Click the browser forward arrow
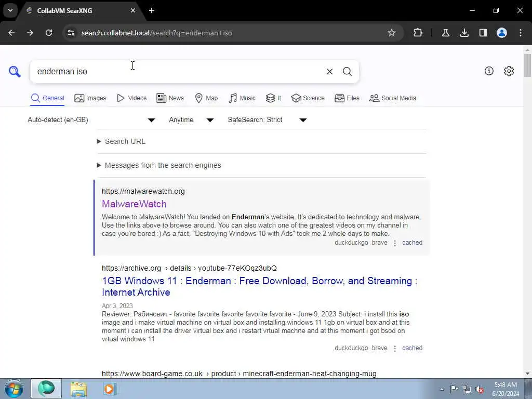Screen dimensions: 532x399 tap(30, 33)
